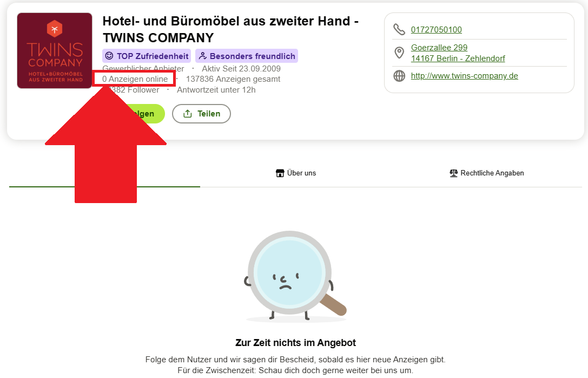Click the location pin icon
Screen dimensions: 588x378
tap(399, 53)
